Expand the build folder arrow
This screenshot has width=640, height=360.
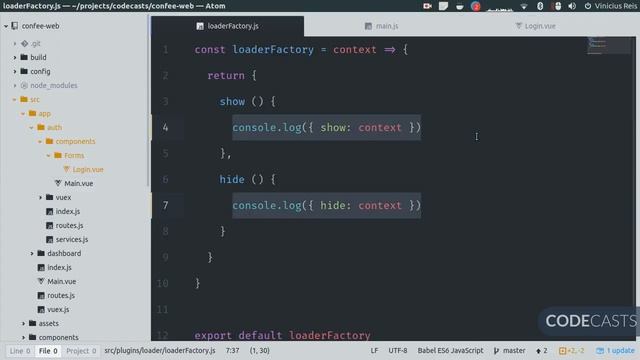(x=15, y=58)
